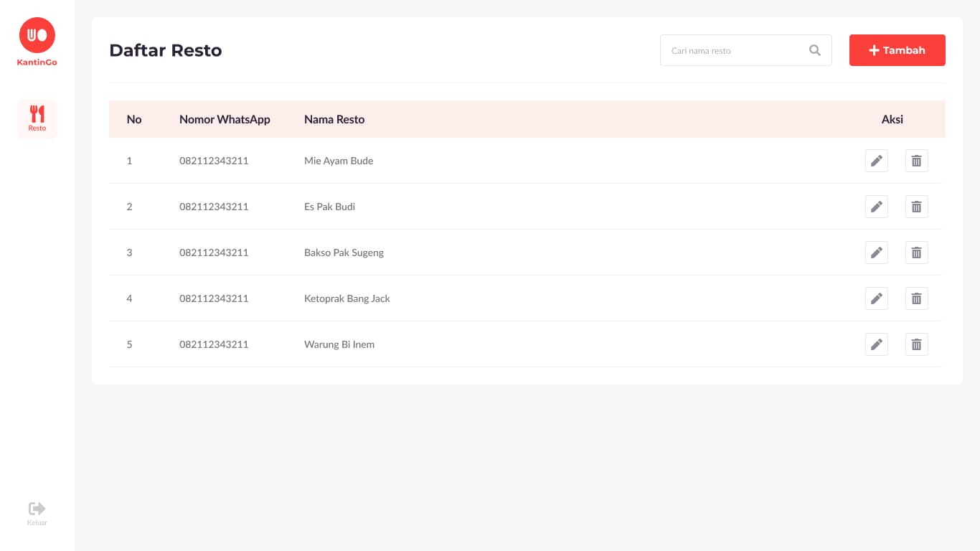Select the Mie Ayam Bude name
The image size is (980, 551).
pyautogui.click(x=339, y=161)
